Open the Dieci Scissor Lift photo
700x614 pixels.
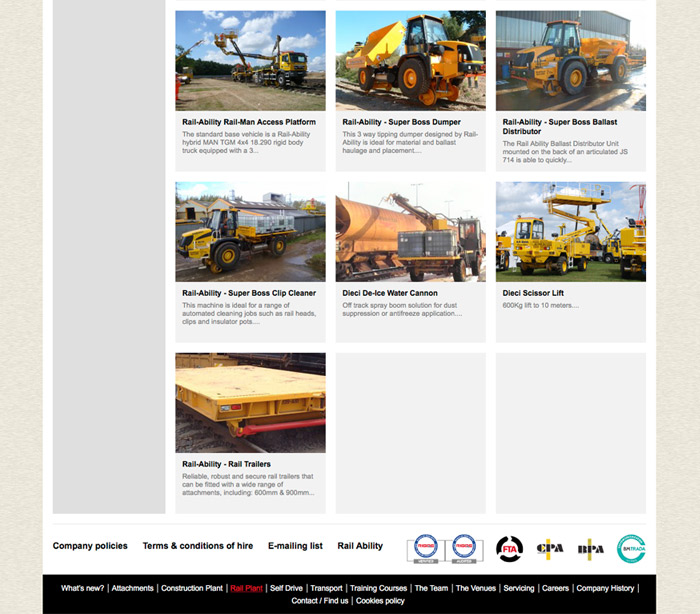571,232
